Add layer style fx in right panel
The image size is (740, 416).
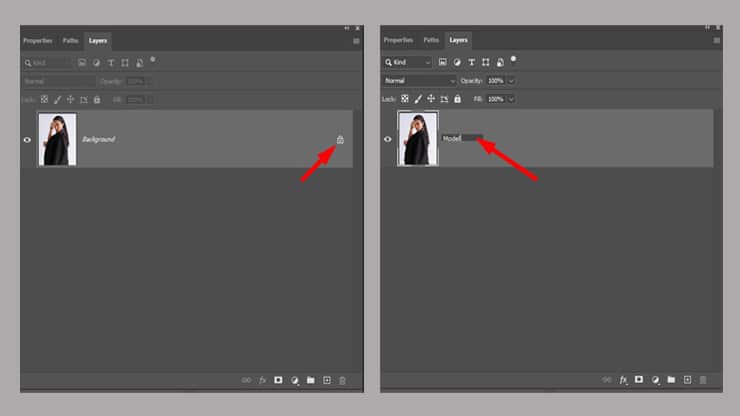tap(623, 380)
